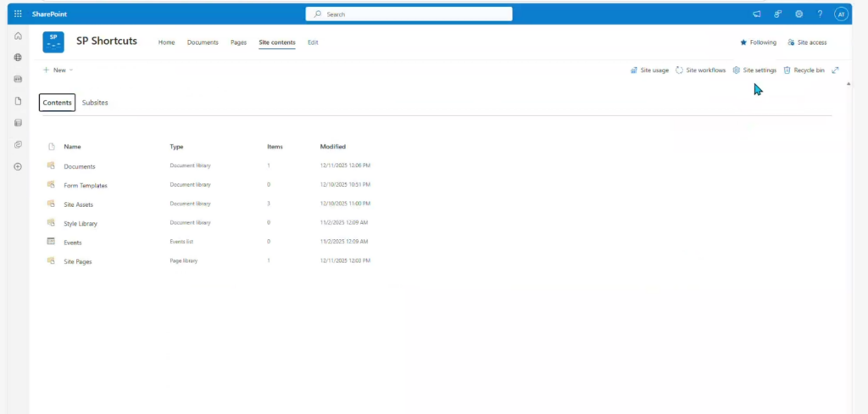Image resolution: width=868 pixels, height=414 pixels.
Task: Open Site usage
Action: pyautogui.click(x=650, y=70)
